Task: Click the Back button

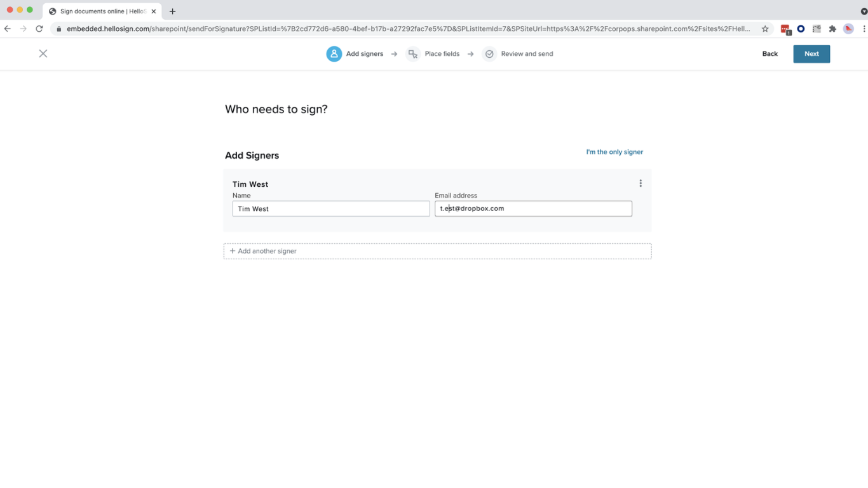Action: (770, 54)
